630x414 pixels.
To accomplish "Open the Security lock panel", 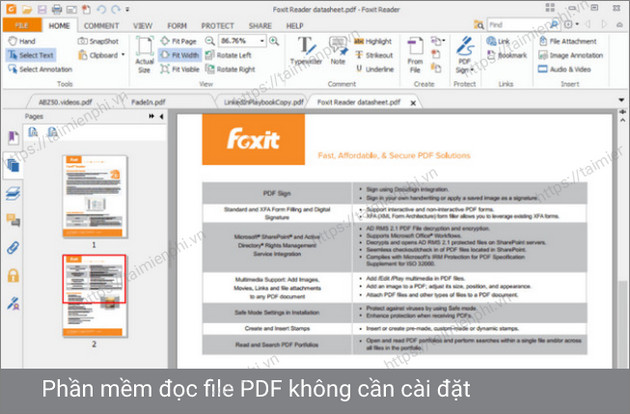I will (x=13, y=276).
